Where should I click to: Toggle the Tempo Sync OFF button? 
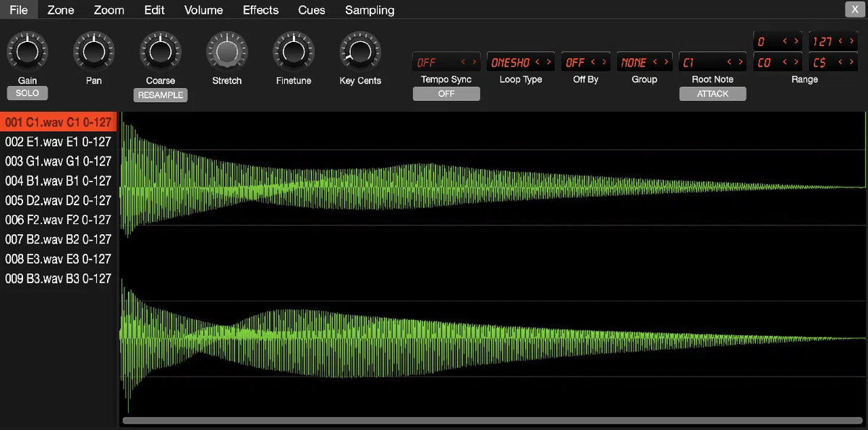point(446,94)
